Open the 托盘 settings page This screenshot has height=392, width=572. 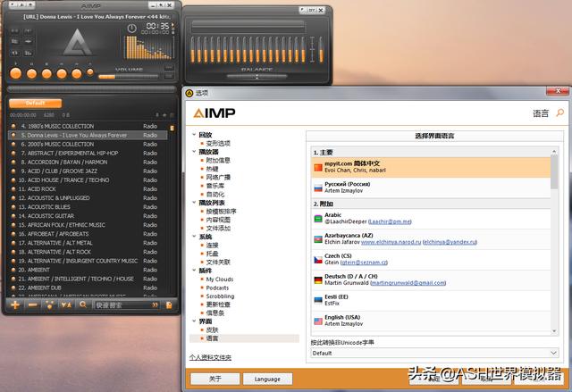click(213, 254)
